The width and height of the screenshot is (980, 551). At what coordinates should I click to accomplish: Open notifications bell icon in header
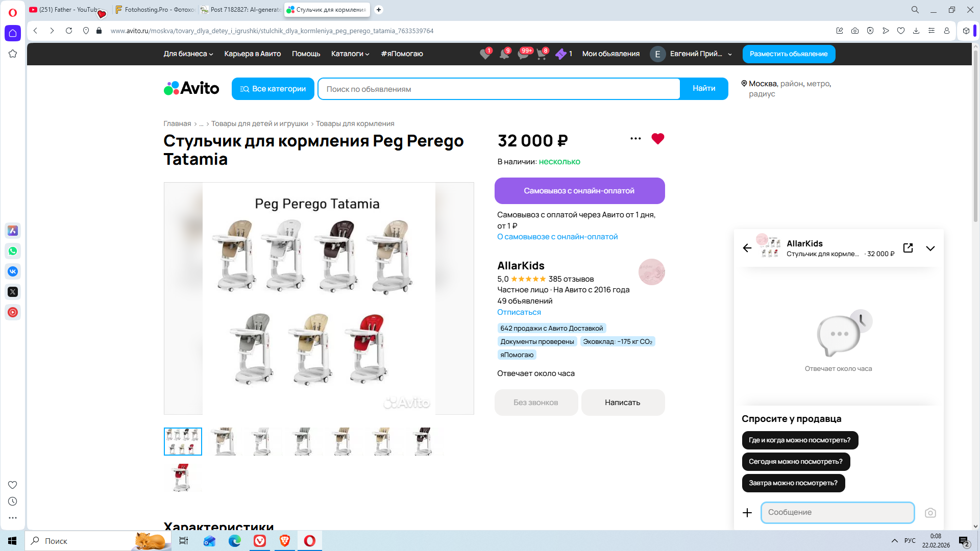click(504, 54)
